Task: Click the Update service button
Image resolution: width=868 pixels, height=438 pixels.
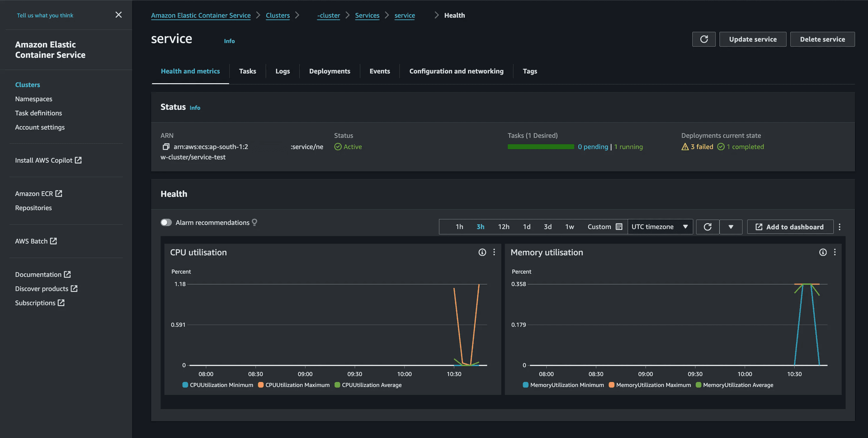Action: click(753, 39)
